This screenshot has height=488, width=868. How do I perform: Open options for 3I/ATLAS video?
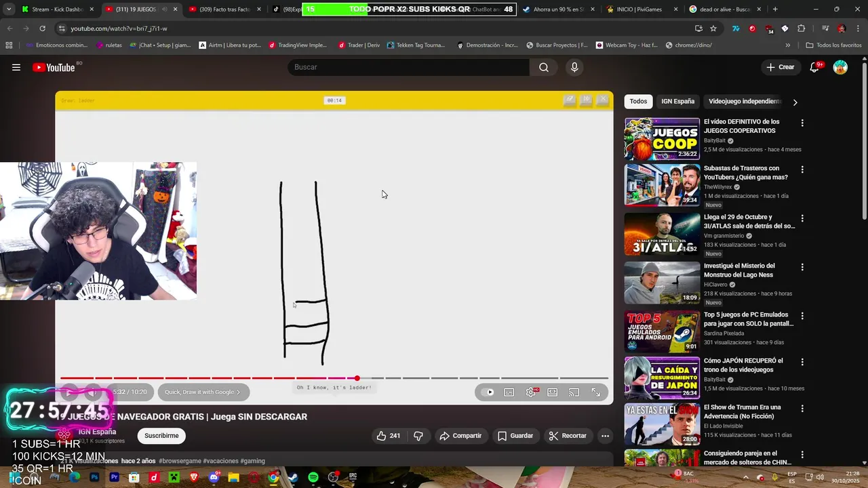[x=802, y=218]
